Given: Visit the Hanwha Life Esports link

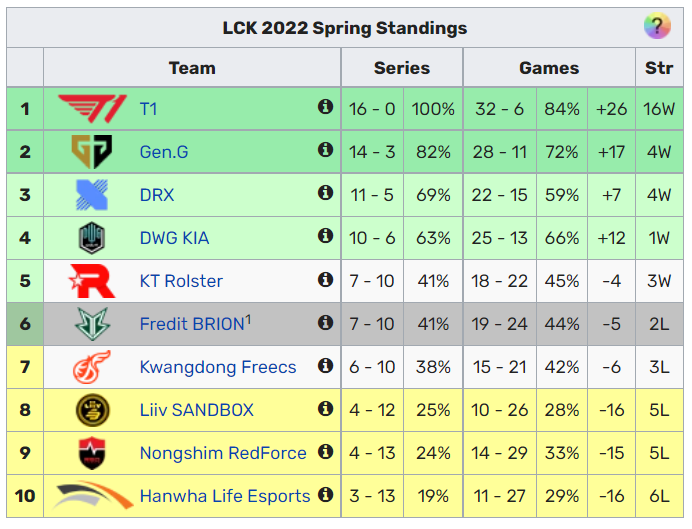Looking at the screenshot, I should coord(225,496).
